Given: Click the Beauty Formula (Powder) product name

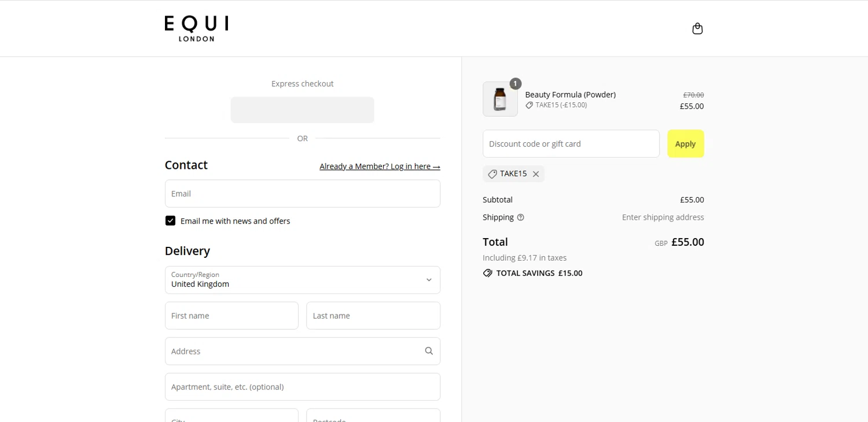Looking at the screenshot, I should pyautogui.click(x=571, y=94).
